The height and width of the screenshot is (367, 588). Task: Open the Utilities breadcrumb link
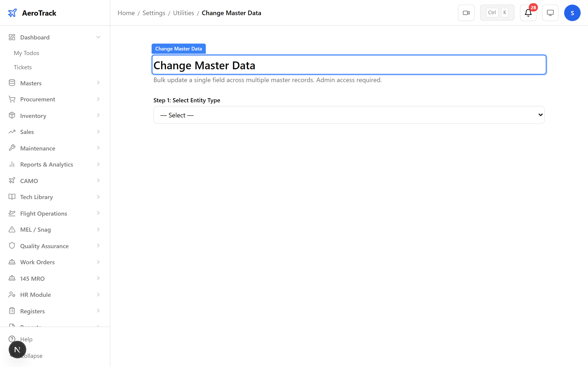click(183, 13)
